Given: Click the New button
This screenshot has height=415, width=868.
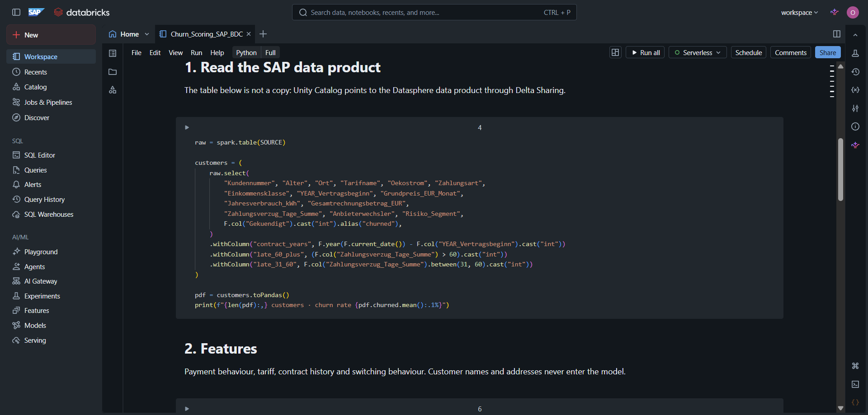Looking at the screenshot, I should (x=51, y=35).
